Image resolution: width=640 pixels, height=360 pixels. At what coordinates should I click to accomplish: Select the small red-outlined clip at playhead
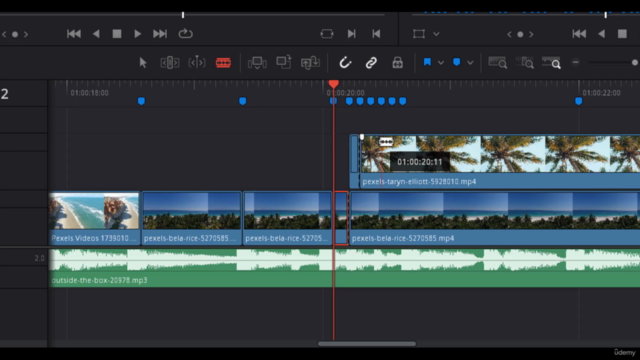coord(341,218)
